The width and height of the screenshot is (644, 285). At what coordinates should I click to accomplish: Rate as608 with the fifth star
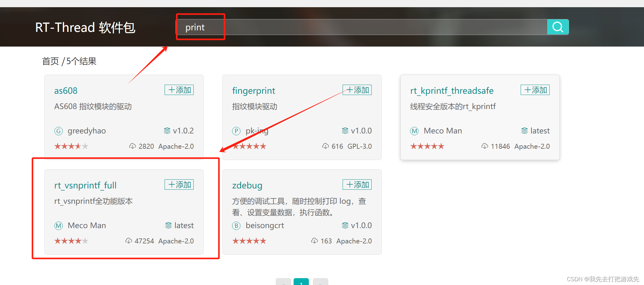85,146
